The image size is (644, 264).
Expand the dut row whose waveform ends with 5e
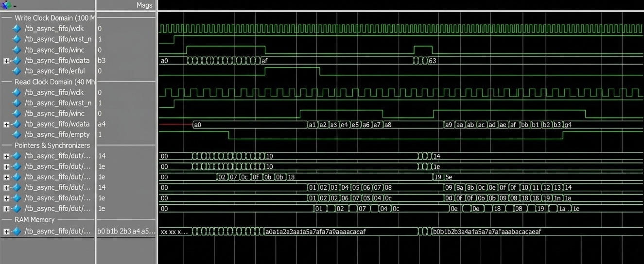pyautogui.click(x=6, y=177)
